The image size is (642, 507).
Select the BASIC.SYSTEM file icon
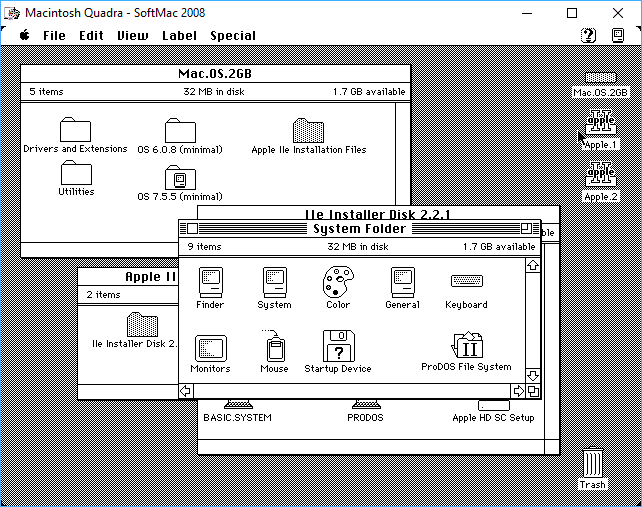pos(238,405)
